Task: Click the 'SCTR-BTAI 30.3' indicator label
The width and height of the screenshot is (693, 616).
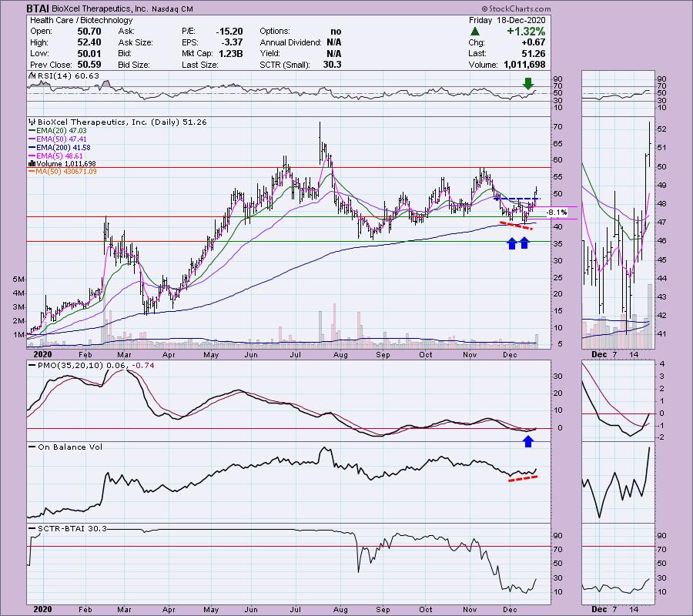Action: pos(72,528)
